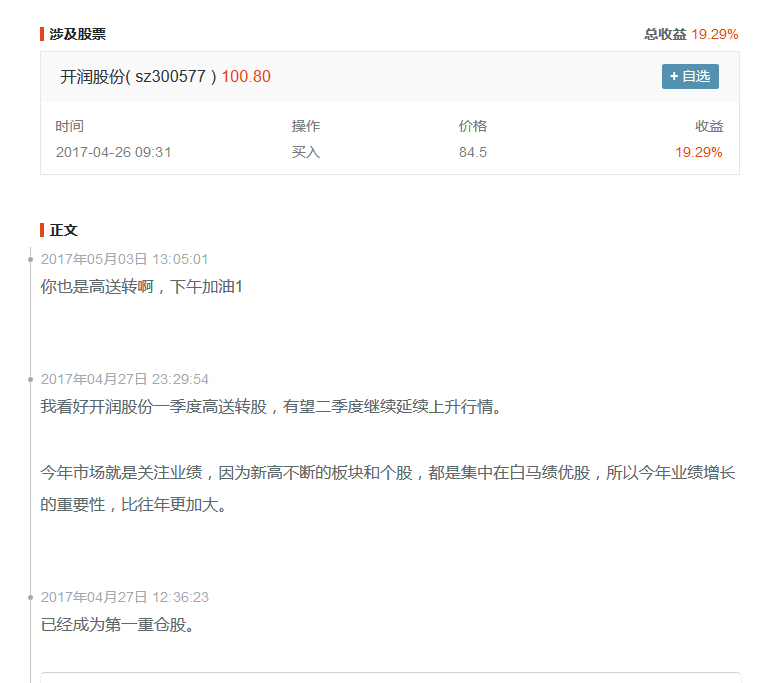Click timeline dot beside 04月27日 12:36:23 entry
The width and height of the screenshot is (773, 683).
(x=31, y=597)
